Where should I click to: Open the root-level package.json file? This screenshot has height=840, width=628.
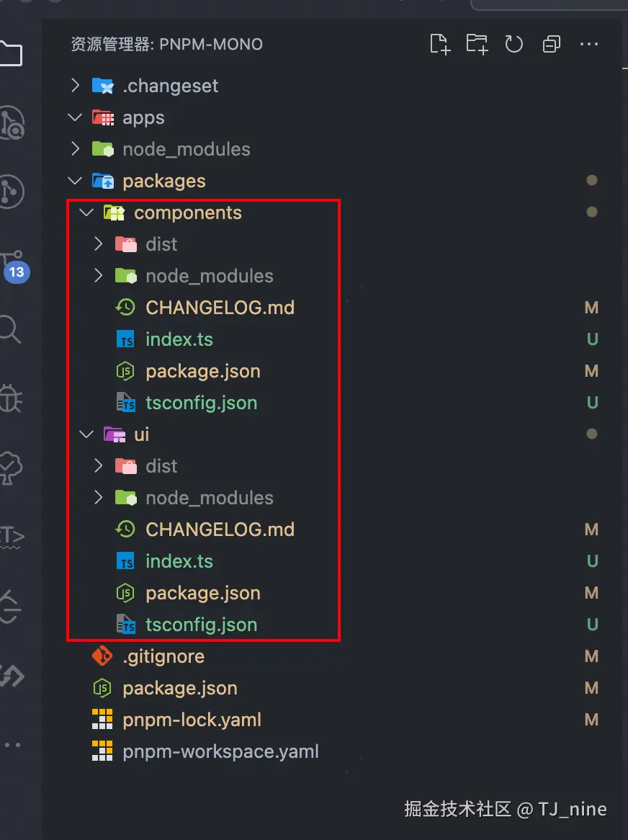click(179, 688)
